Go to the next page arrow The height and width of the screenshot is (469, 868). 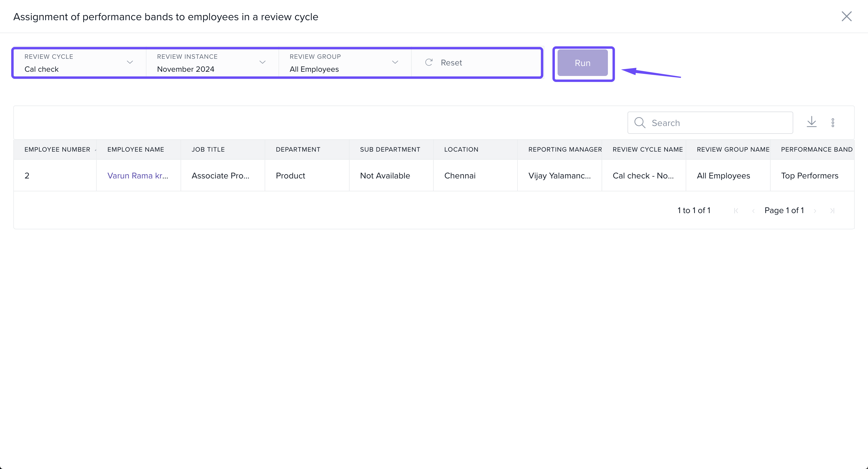[x=815, y=211]
